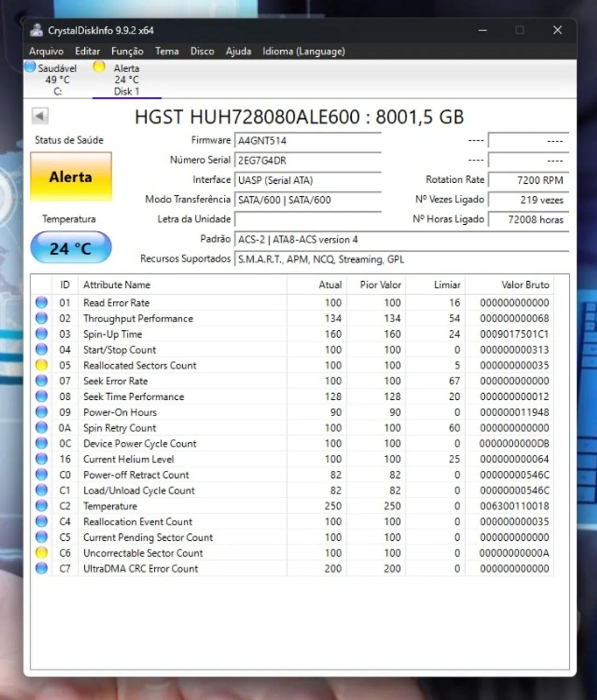Select the Current Helium Level attribute name
This screenshot has width=597, height=700.
pos(129,459)
